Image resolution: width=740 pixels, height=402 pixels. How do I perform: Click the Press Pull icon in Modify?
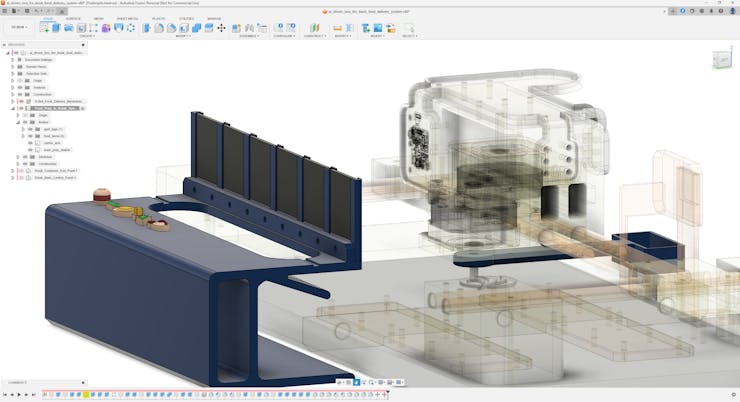(146, 28)
